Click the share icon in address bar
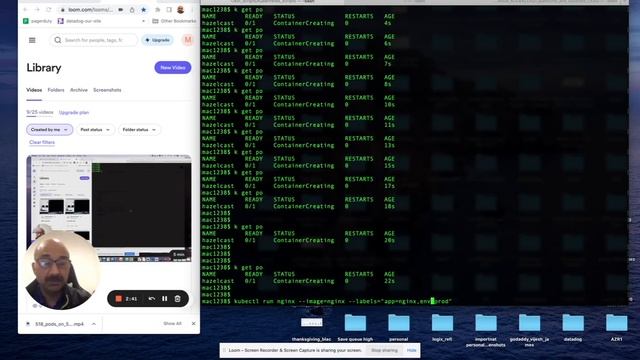640x360 pixels. (132, 9)
